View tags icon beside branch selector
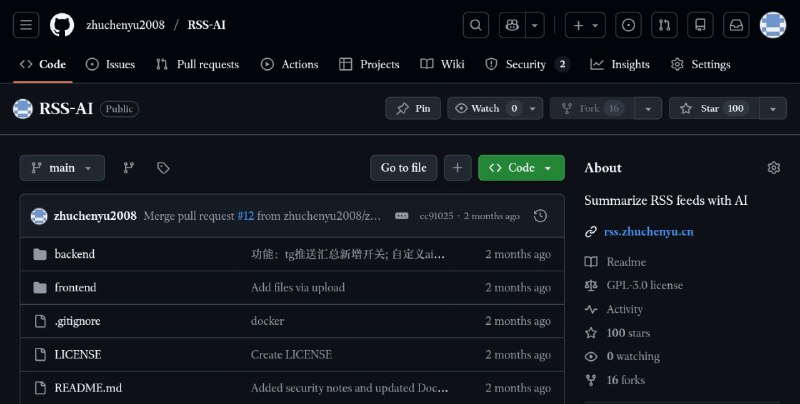The height and width of the screenshot is (404, 800). coord(163,168)
